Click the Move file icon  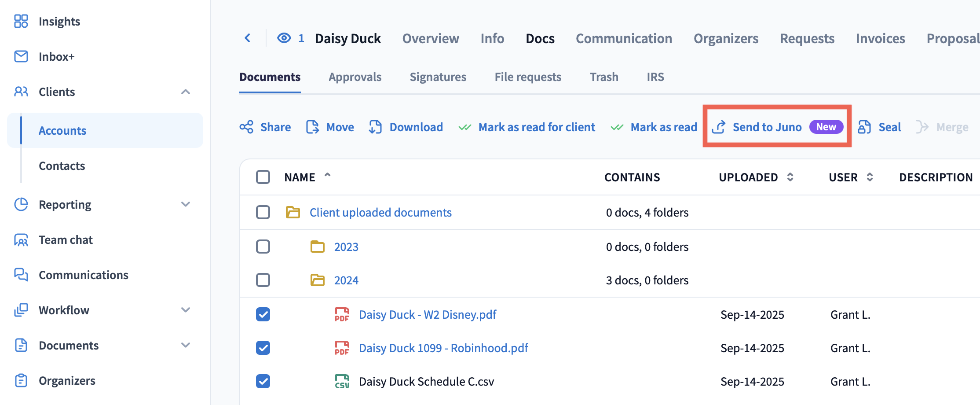click(x=312, y=127)
